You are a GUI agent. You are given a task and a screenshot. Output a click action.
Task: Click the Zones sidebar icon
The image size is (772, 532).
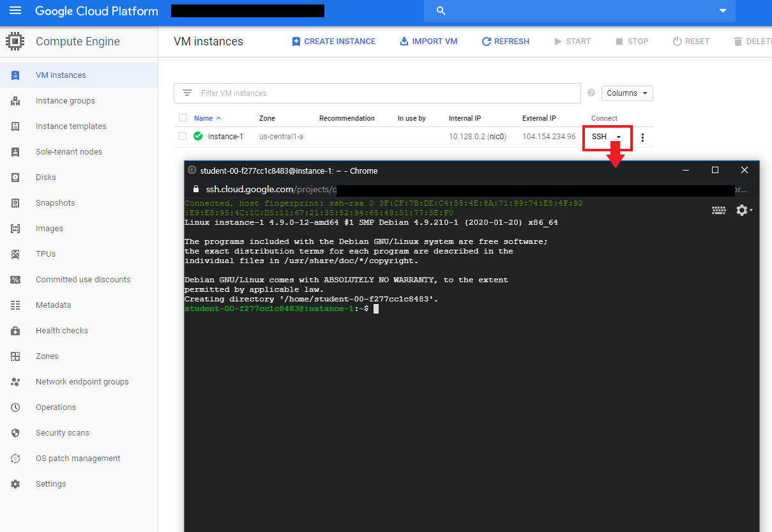pos(15,356)
